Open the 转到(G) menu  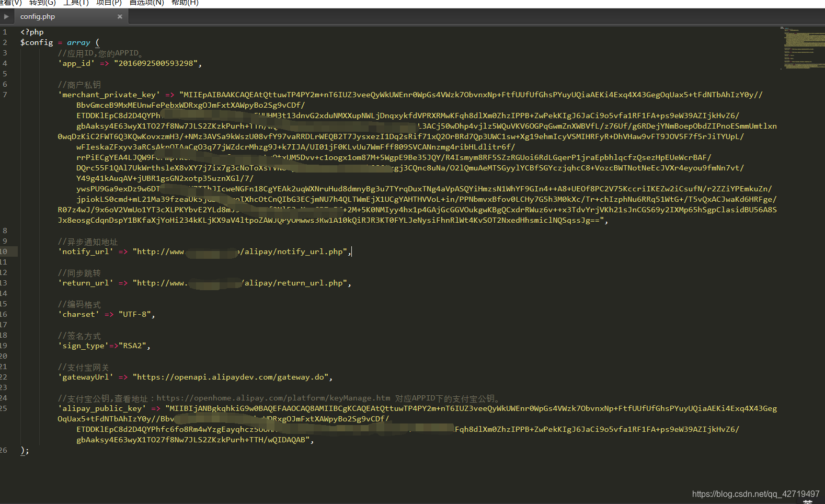(42, 3)
